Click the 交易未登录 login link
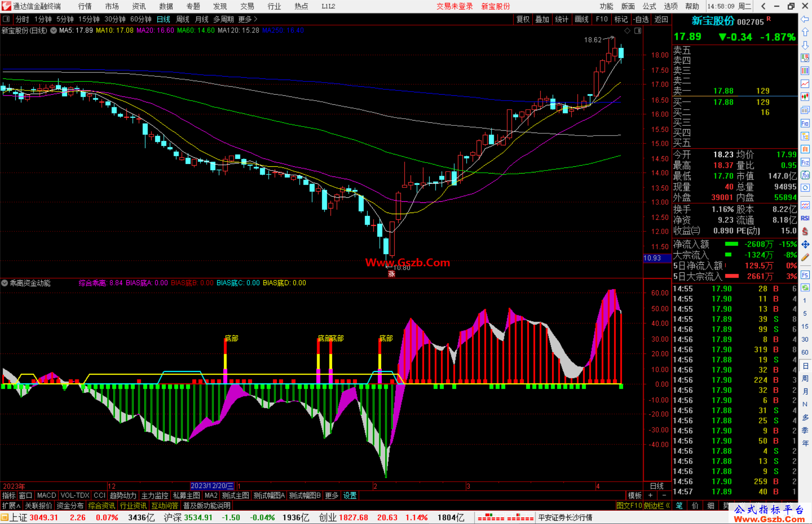Image resolution: width=812 pixels, height=524 pixels. pyautogui.click(x=454, y=6)
